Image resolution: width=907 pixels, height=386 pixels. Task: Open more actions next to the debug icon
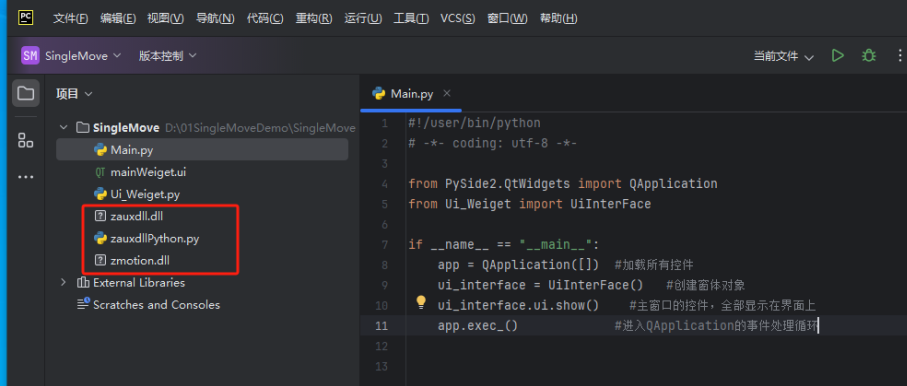click(x=900, y=56)
